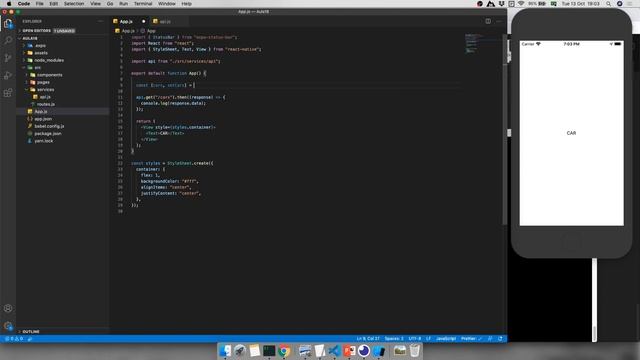
Task: Open Insomnia from the Dock
Action: 364,351
